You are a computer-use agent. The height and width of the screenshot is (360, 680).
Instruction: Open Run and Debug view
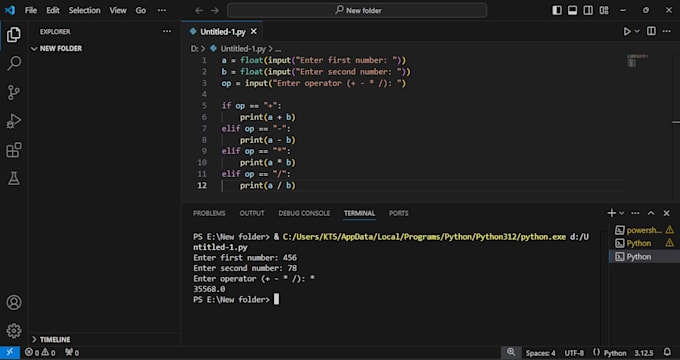[13, 121]
